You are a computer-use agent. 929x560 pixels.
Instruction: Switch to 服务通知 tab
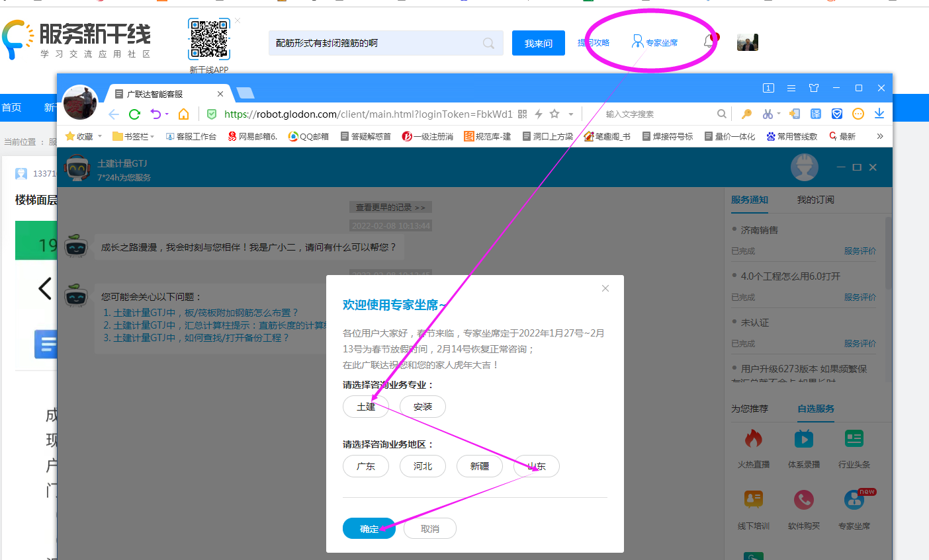750,200
